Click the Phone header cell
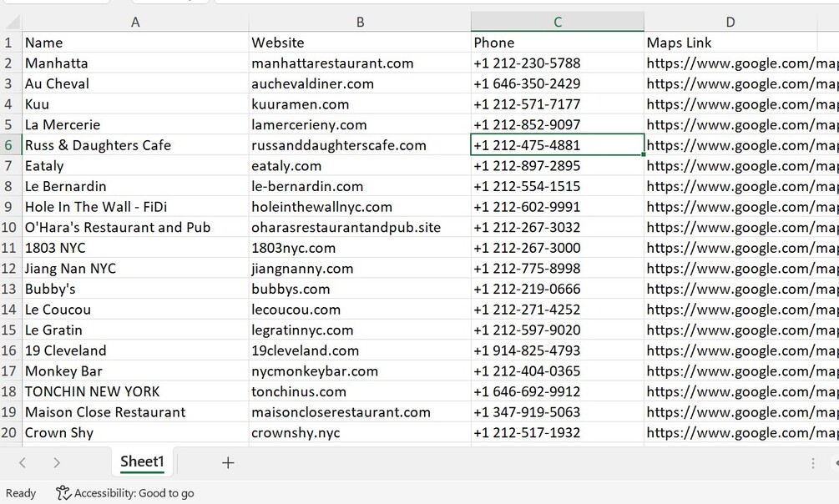The width and height of the screenshot is (839, 504). (x=558, y=43)
